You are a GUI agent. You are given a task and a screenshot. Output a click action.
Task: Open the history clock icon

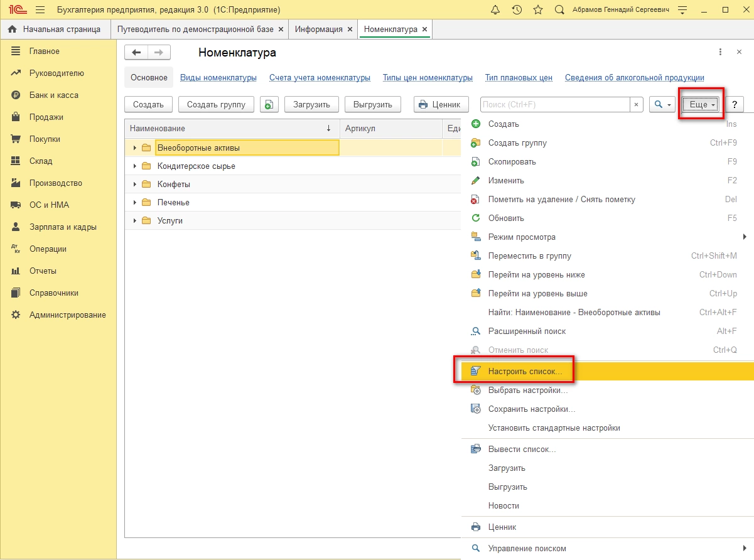click(x=517, y=10)
